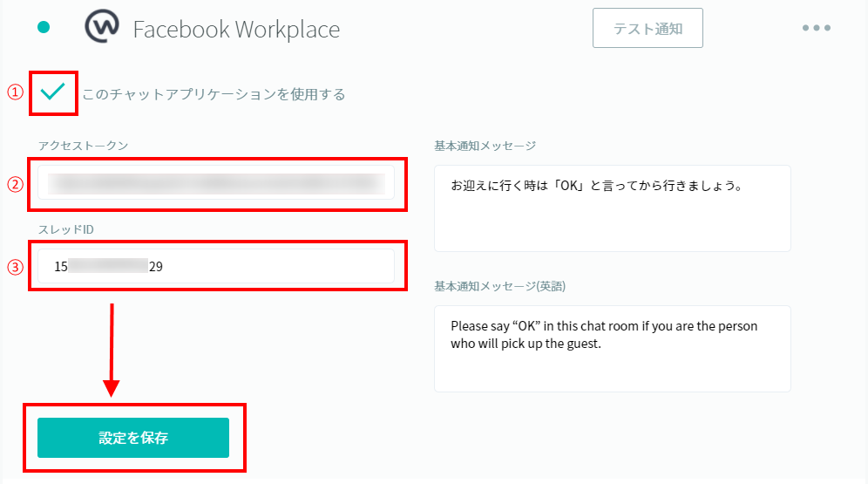Click the red circled number 1 marker
This screenshot has height=484, width=868.
(x=14, y=92)
